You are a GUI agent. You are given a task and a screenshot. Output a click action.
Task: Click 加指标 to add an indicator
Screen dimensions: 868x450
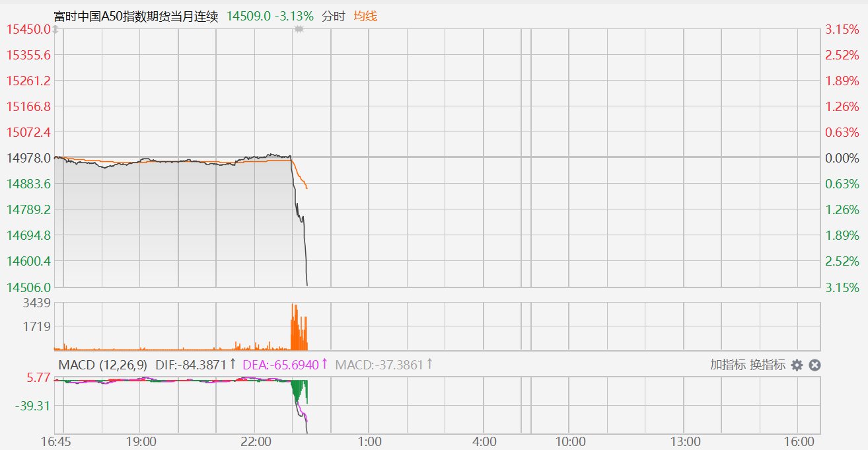[x=728, y=365]
